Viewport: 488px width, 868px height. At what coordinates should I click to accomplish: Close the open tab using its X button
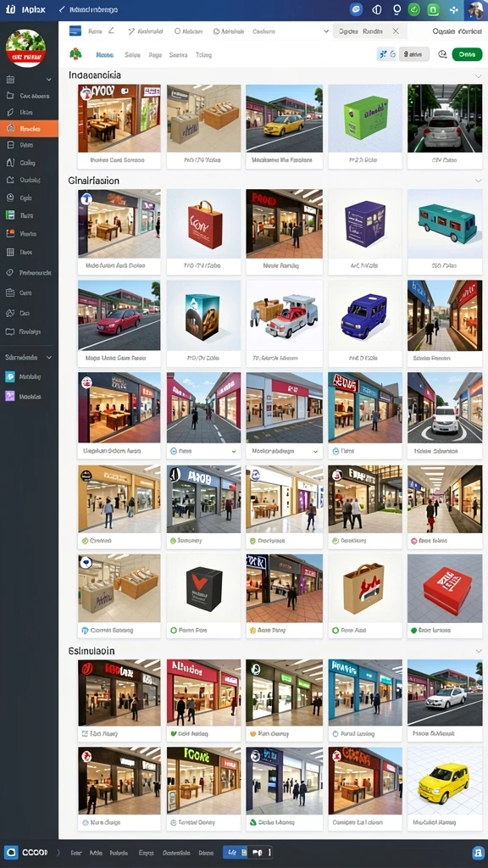(x=396, y=31)
